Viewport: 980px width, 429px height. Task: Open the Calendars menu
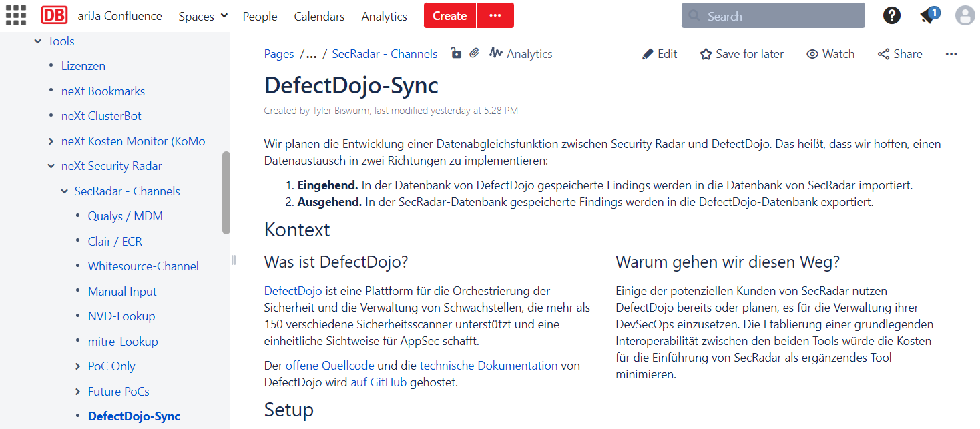[319, 16]
